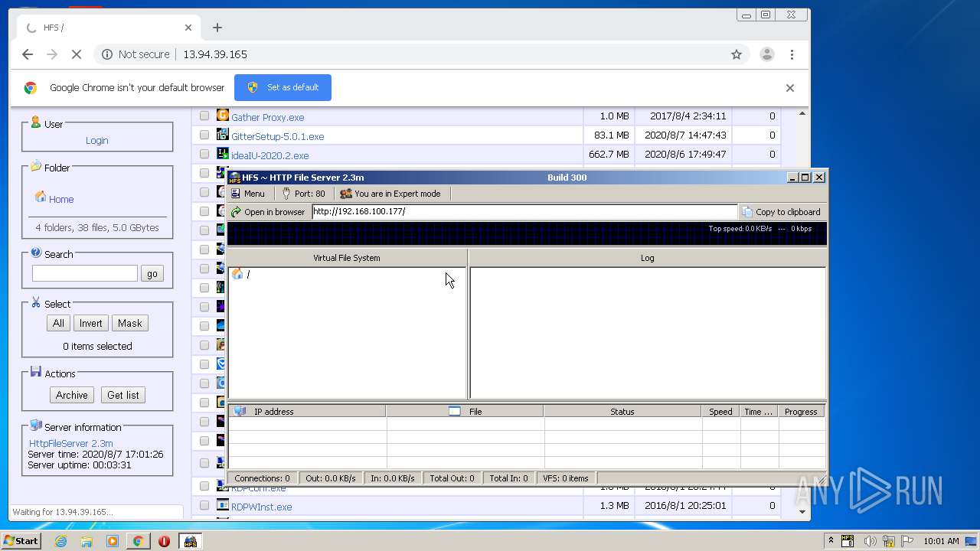This screenshot has width=980, height=551.
Task: Click 'Total Out: 0' in status bar
Action: coord(452,478)
